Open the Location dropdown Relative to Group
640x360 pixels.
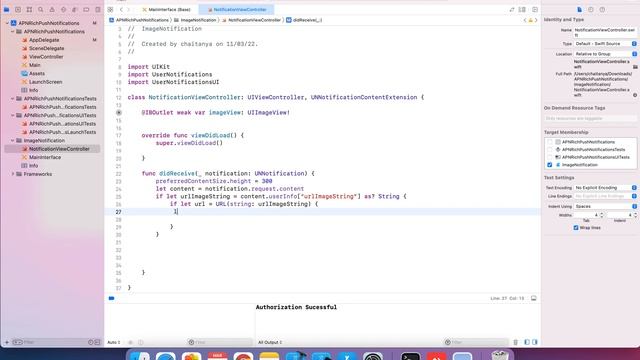tap(605, 54)
